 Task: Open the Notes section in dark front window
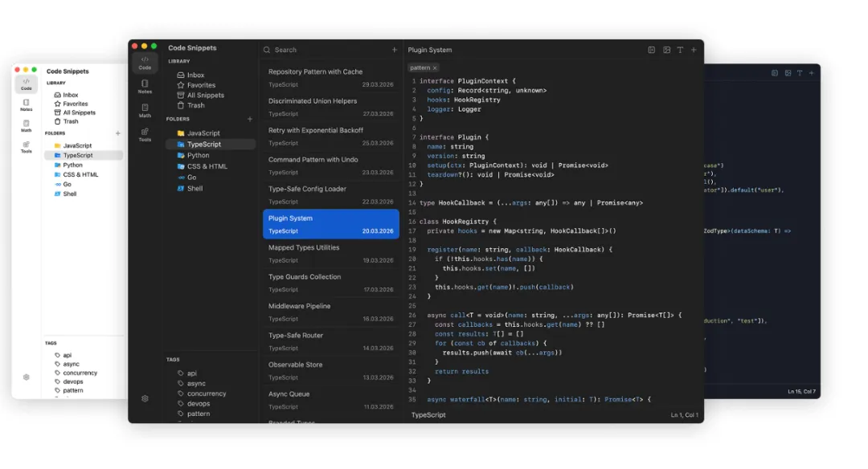(x=145, y=87)
